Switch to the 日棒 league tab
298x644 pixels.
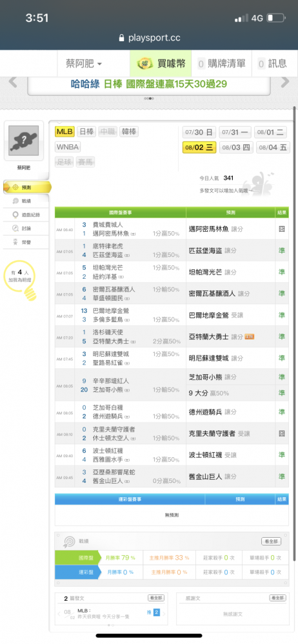tap(86, 132)
